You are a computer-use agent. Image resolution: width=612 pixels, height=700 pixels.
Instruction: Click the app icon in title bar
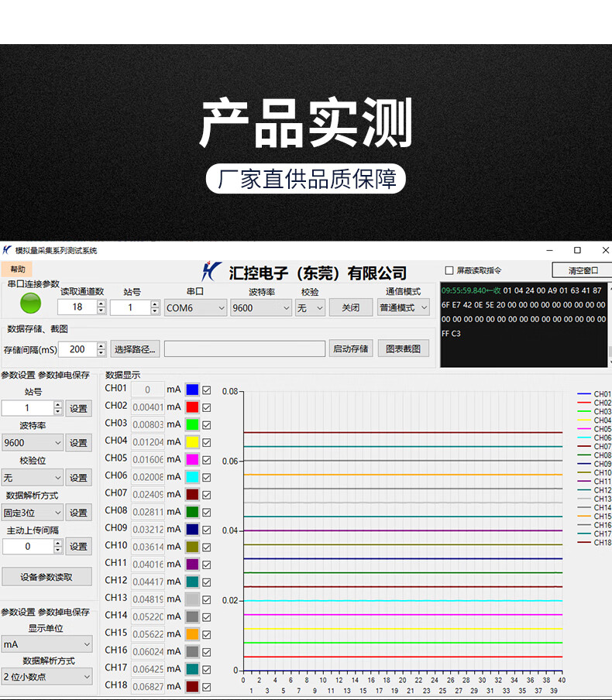pos(7,250)
